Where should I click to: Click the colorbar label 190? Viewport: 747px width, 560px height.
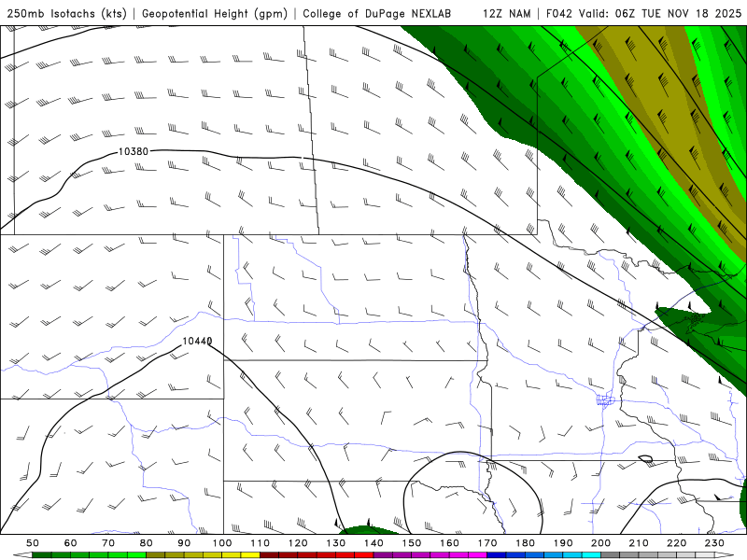coord(563,543)
